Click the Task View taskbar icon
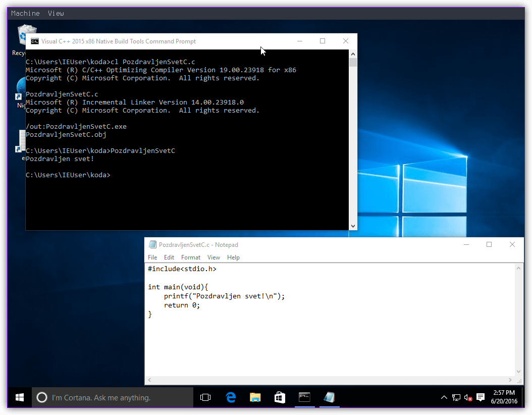The width and height of the screenshot is (532, 415). [205, 397]
